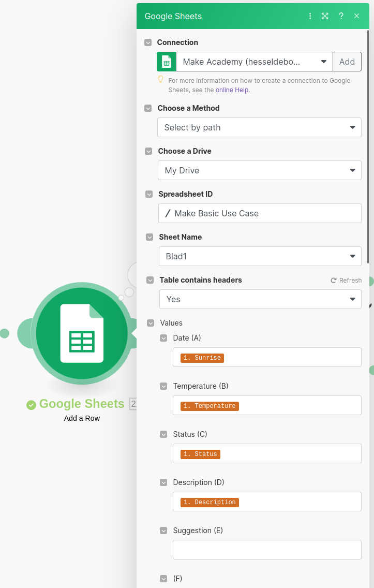Open the Select by path method dropdown
The height and width of the screenshot is (588, 374).
pyautogui.click(x=259, y=127)
